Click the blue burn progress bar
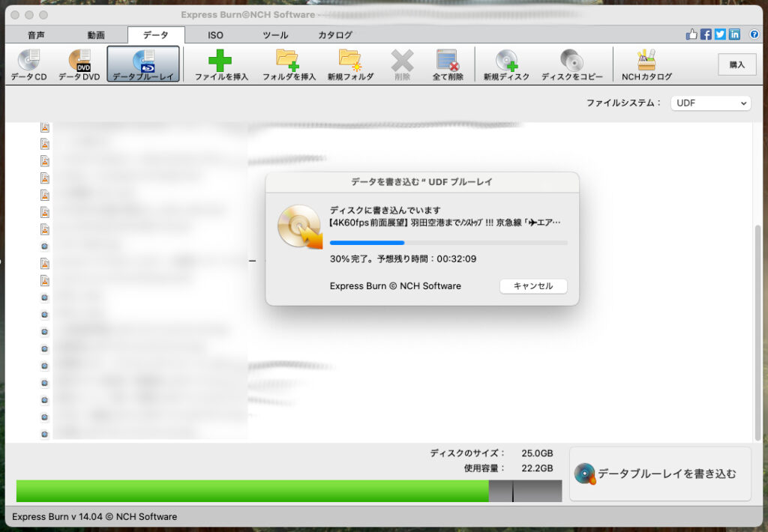 point(448,243)
